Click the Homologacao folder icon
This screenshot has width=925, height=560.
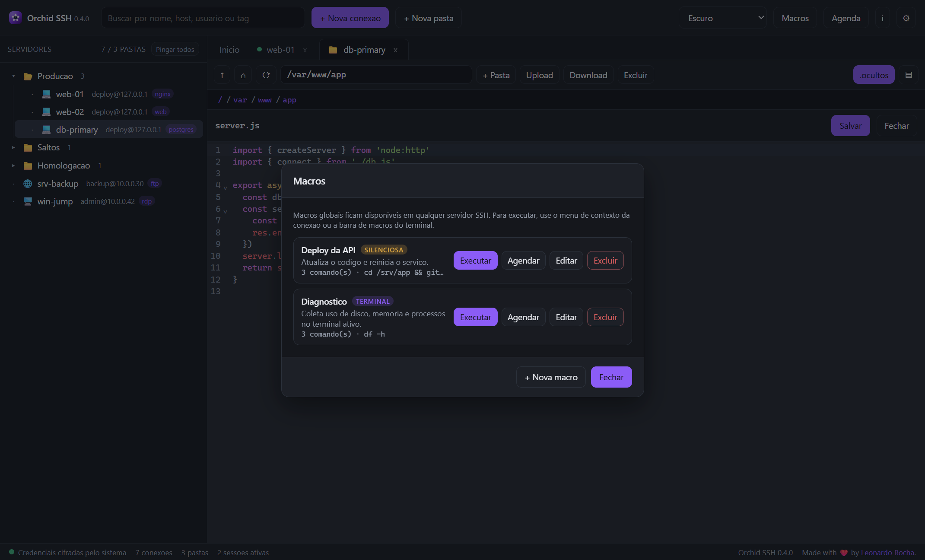28,166
